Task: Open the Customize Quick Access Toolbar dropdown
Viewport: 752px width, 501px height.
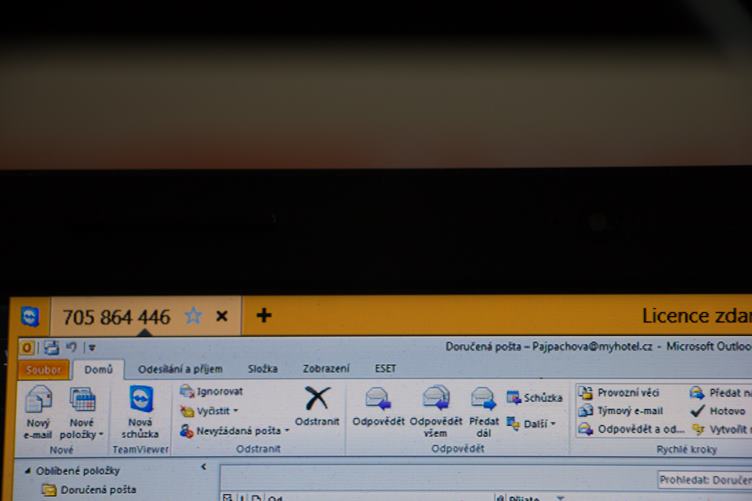Action: 92,348
